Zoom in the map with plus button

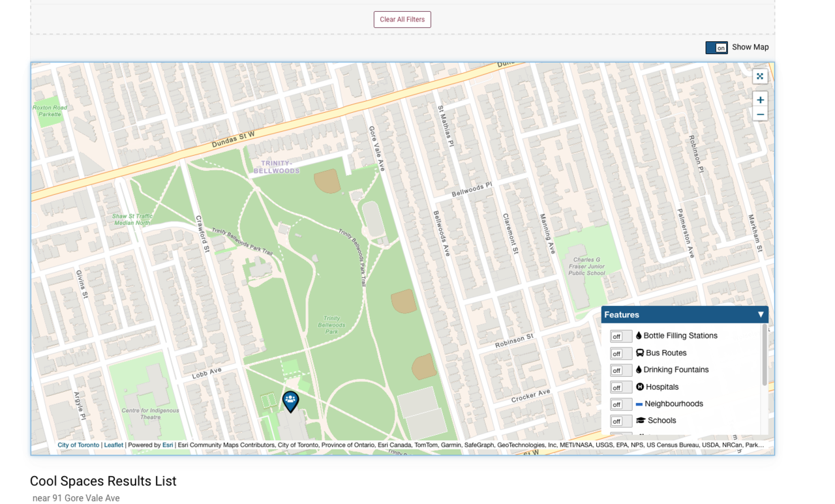pyautogui.click(x=760, y=100)
